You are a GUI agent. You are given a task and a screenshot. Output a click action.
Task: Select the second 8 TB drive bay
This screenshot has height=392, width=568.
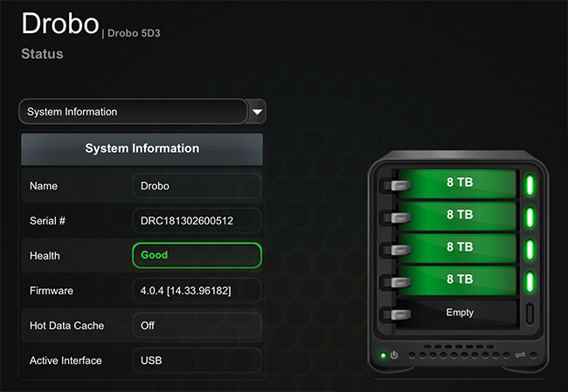(x=457, y=215)
